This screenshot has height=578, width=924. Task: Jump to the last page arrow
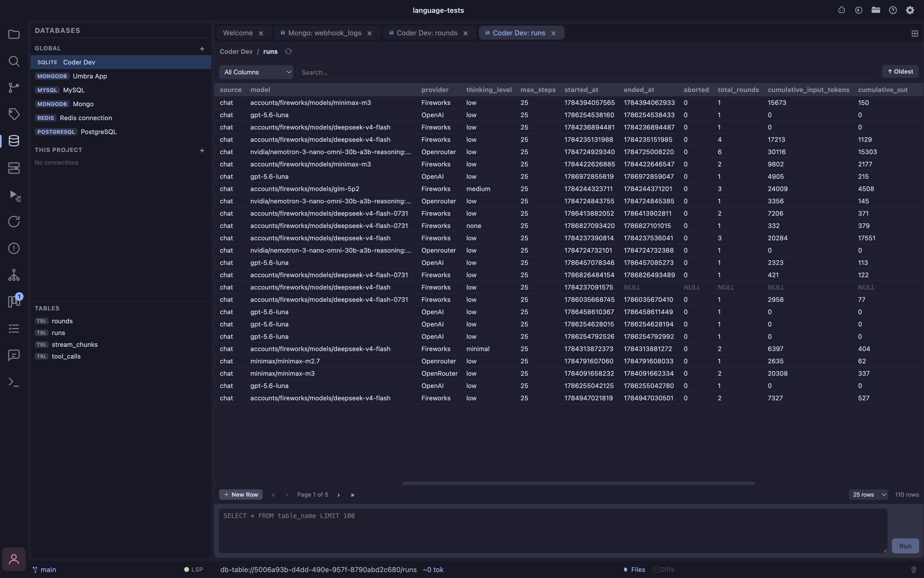(352, 495)
